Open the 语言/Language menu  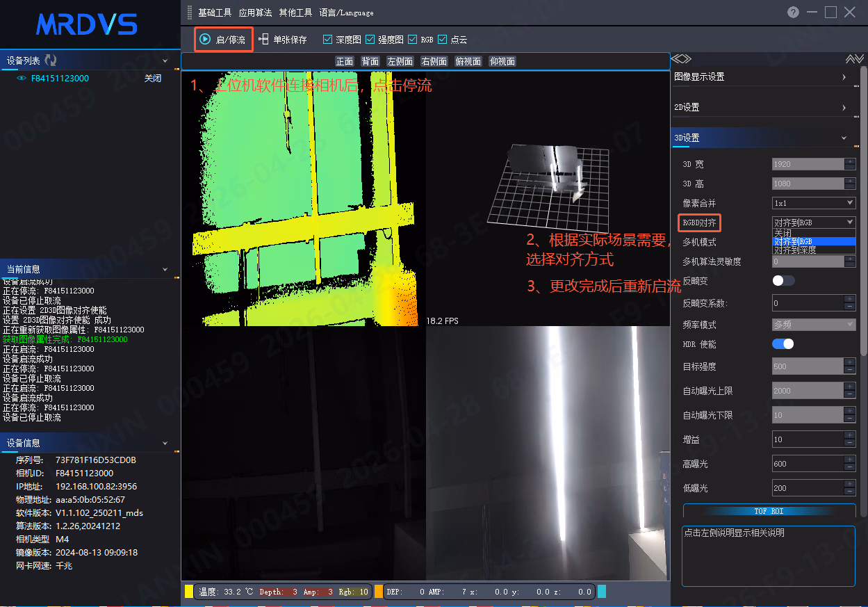pyautogui.click(x=346, y=13)
